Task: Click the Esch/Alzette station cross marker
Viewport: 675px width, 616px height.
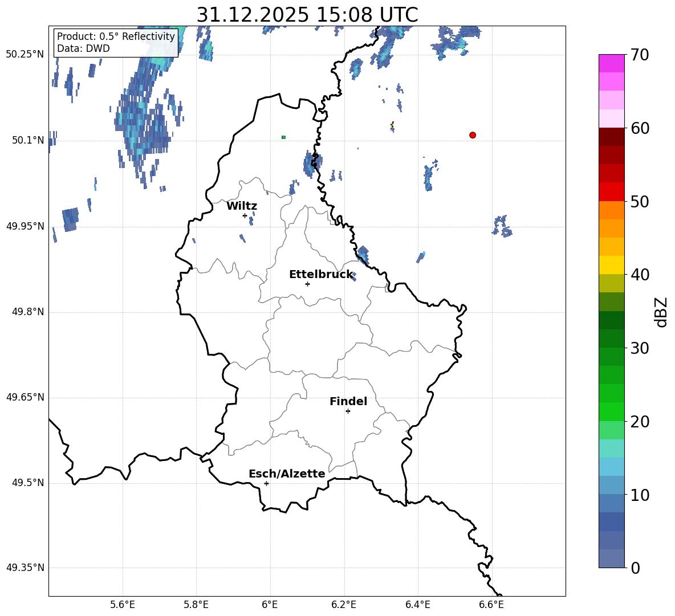Action: pos(266,483)
